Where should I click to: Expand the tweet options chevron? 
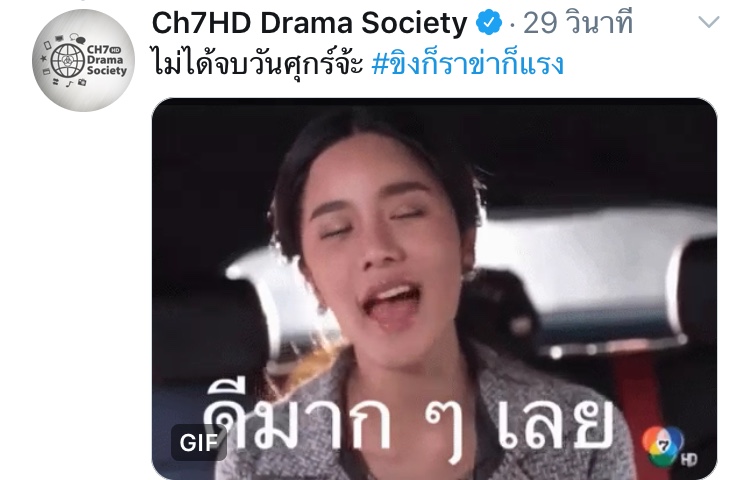point(708,22)
